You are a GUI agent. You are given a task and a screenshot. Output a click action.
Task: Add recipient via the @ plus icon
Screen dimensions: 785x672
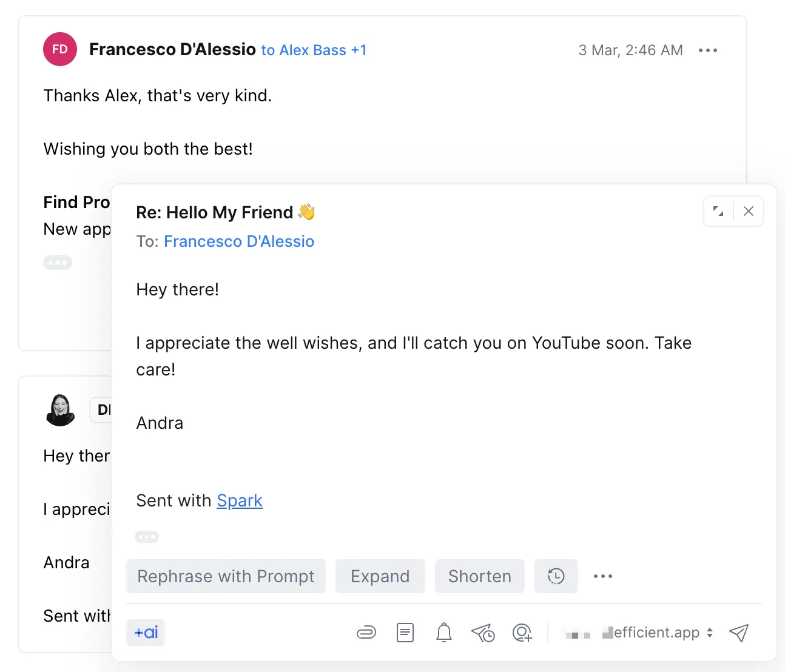pos(522,633)
